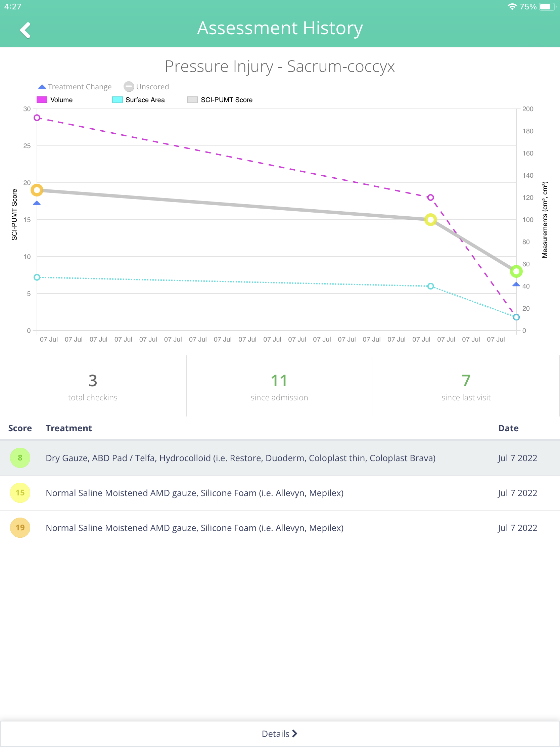Image resolution: width=560 pixels, height=747 pixels.
Task: Click the score 19 circle badge
Action: pos(20,527)
